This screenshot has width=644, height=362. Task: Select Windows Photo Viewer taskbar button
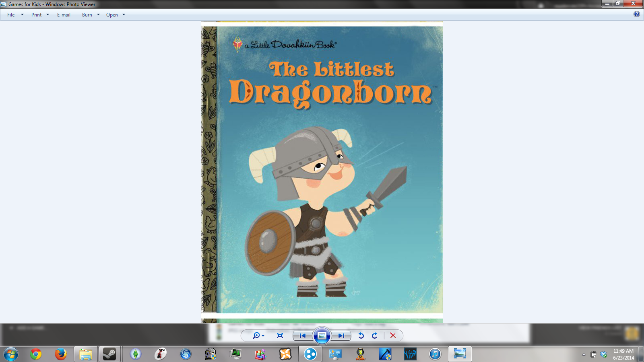460,354
